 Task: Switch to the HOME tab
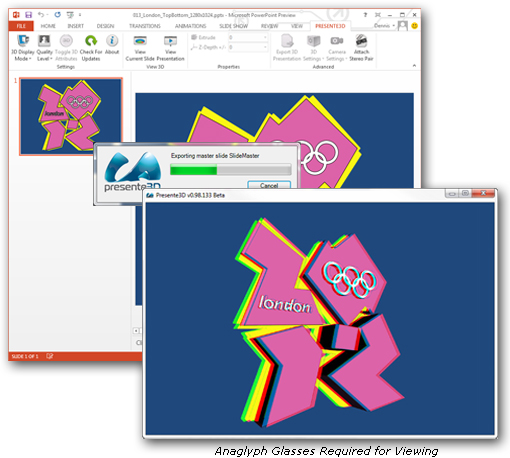coord(48,26)
